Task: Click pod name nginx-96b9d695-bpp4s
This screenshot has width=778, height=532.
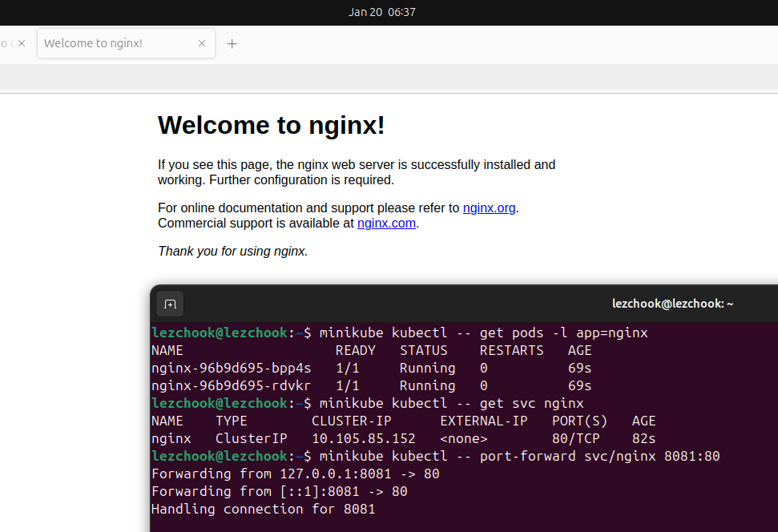Action: [x=232, y=369]
